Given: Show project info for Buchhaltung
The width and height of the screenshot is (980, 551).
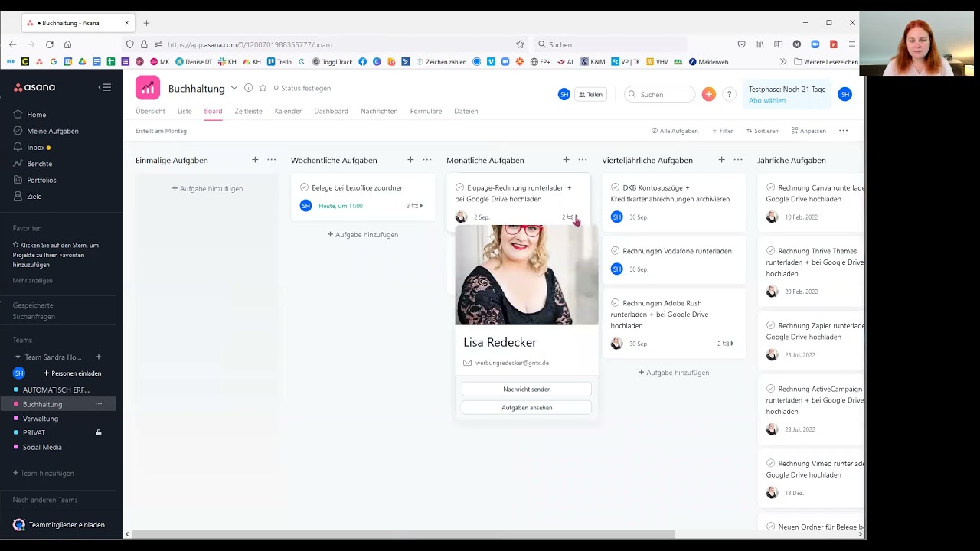Looking at the screenshot, I should tap(248, 88).
